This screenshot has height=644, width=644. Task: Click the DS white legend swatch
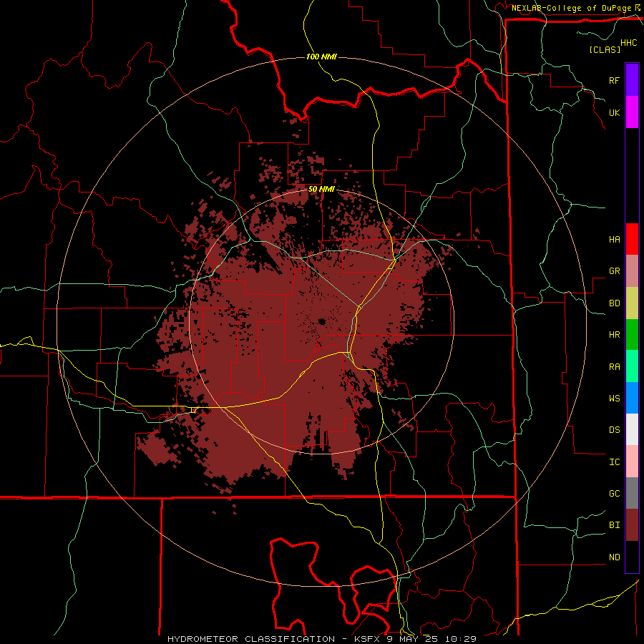click(632, 429)
